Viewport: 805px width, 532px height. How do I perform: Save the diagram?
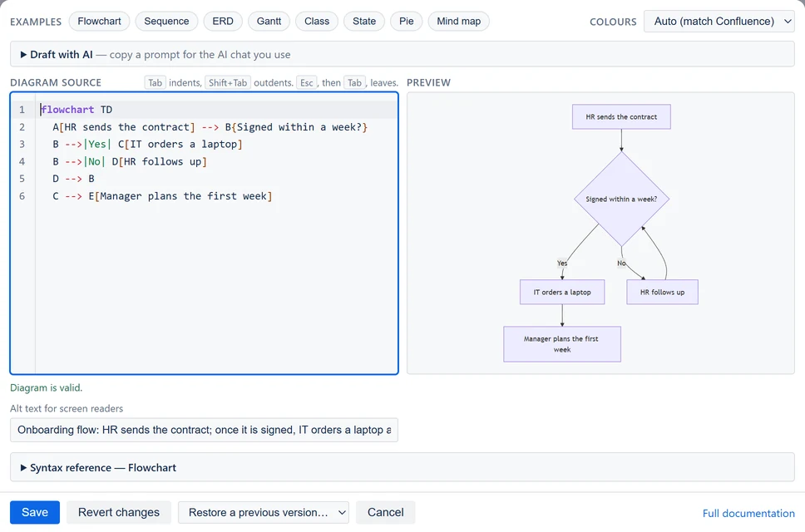pos(35,513)
